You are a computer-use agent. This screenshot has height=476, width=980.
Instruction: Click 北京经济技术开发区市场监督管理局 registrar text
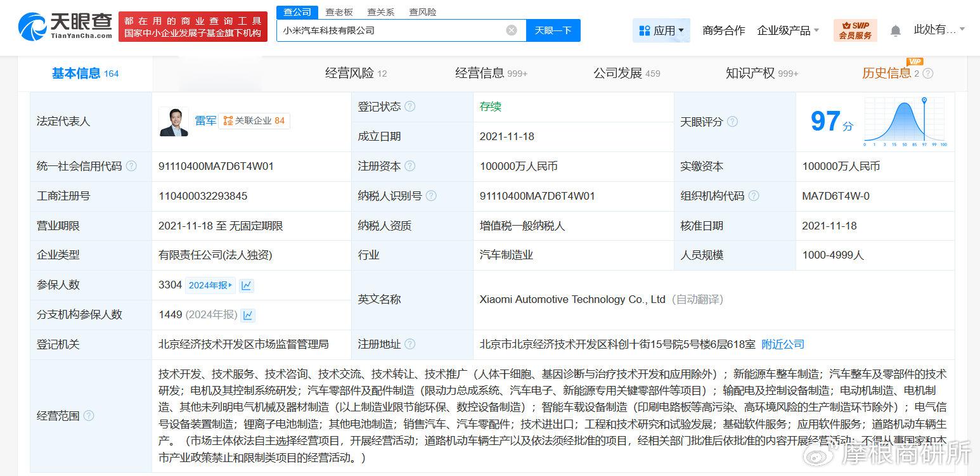(x=244, y=344)
